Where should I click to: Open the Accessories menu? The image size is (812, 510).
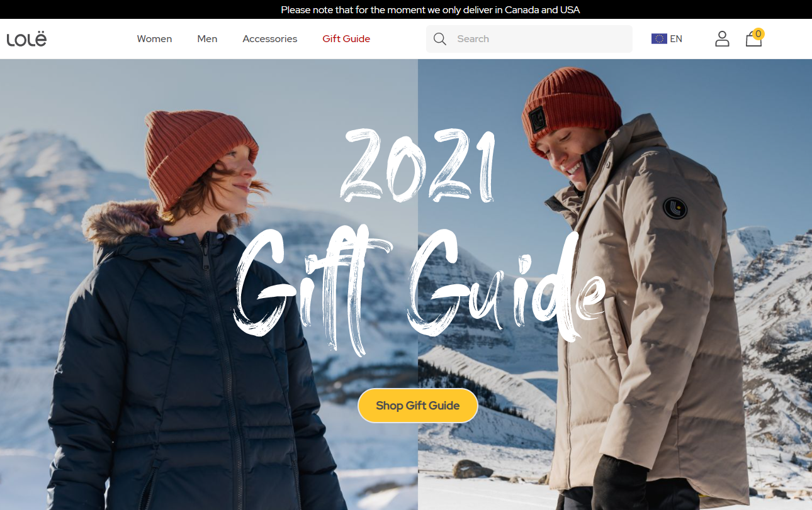(x=270, y=39)
